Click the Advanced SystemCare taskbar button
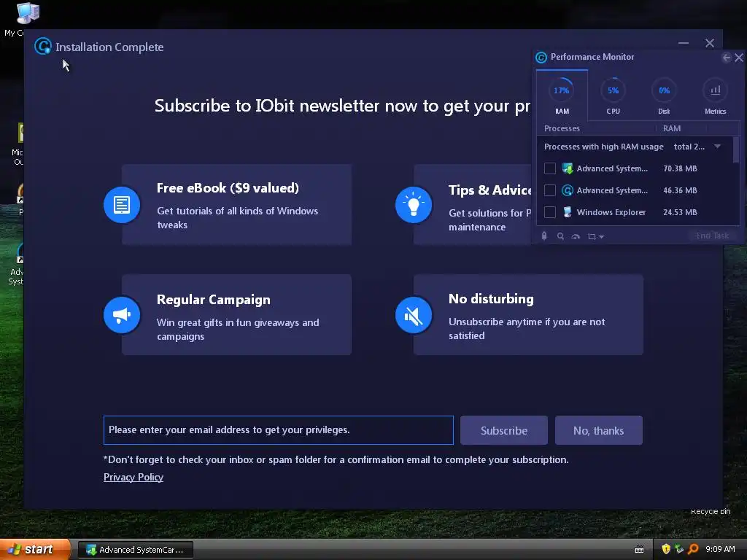 [136, 550]
